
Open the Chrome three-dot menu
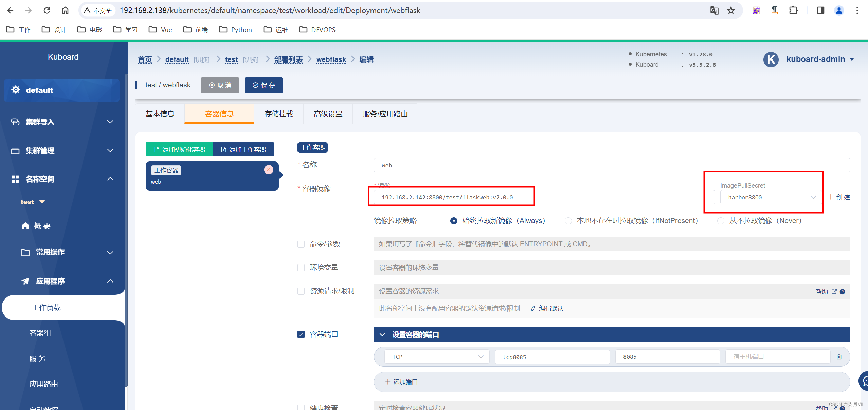[857, 10]
